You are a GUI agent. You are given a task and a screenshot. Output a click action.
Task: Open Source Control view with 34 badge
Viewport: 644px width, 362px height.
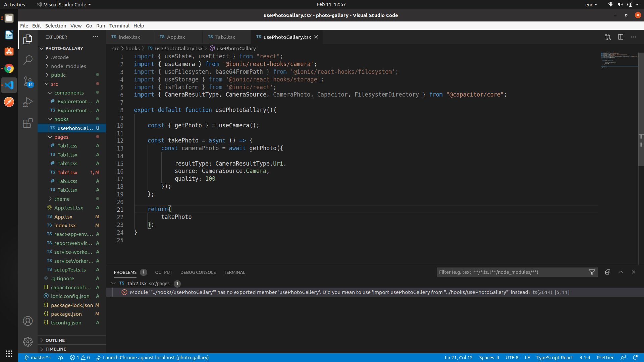28,81
